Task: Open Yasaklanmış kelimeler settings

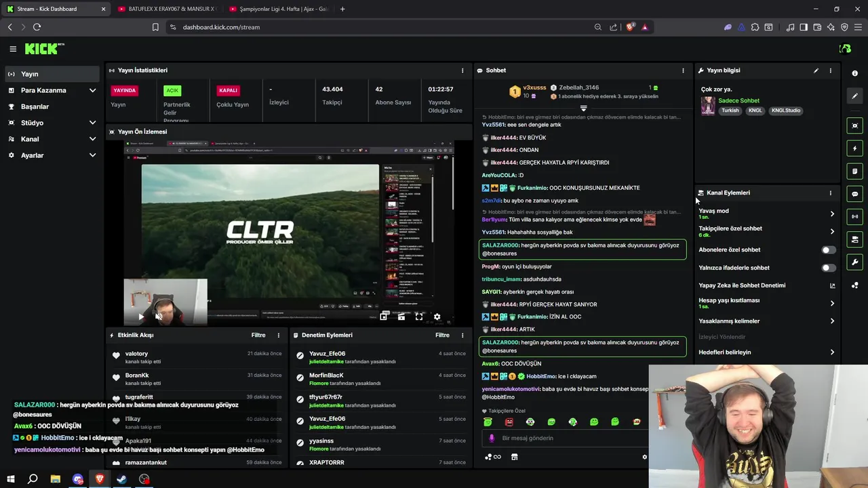Action: click(x=767, y=321)
